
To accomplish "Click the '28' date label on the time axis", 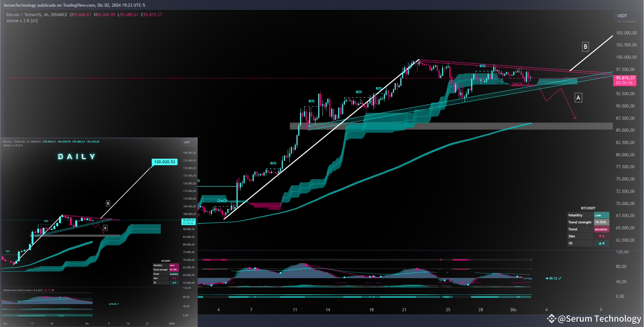I will pos(481,310).
